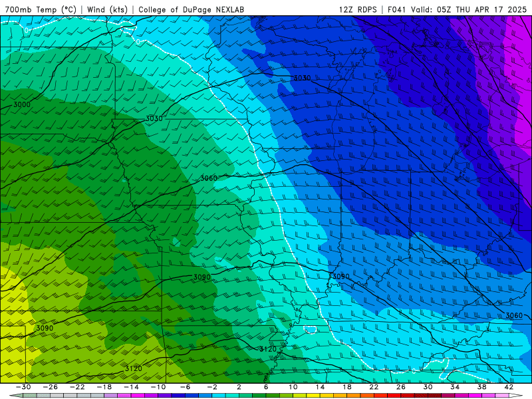Select the -14 value on the temperature scale
532x399 pixels.
pyautogui.click(x=131, y=387)
